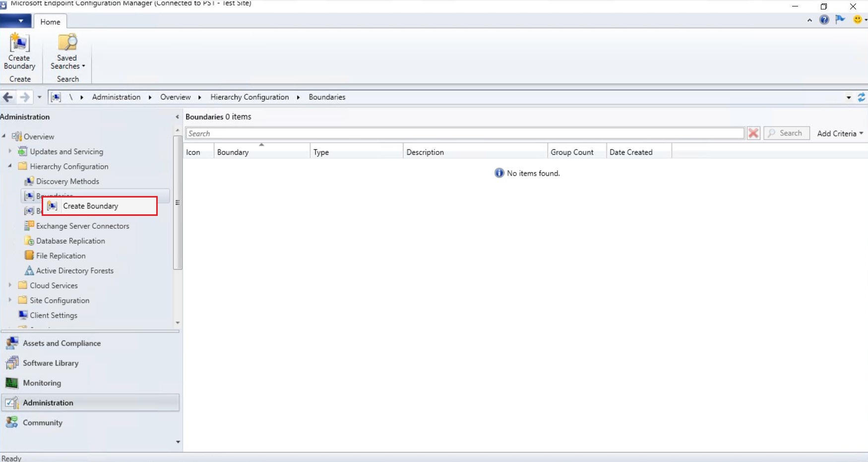Click the feedback smiley face icon

pos(857,20)
